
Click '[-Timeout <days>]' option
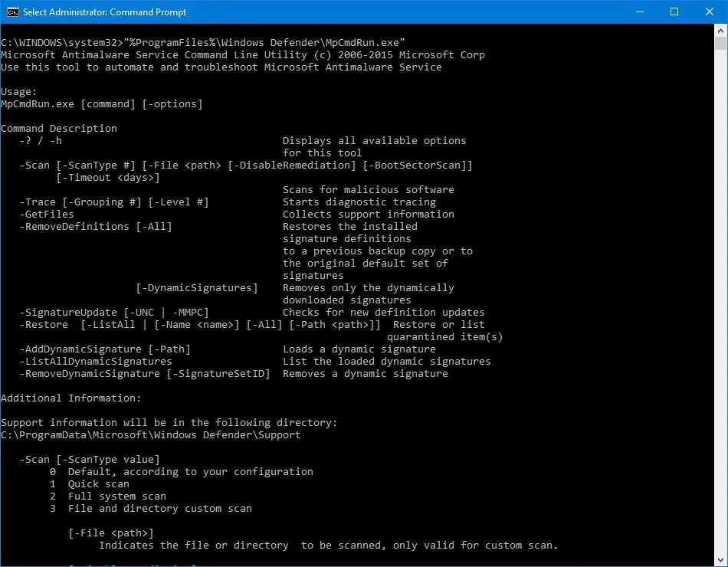point(108,178)
